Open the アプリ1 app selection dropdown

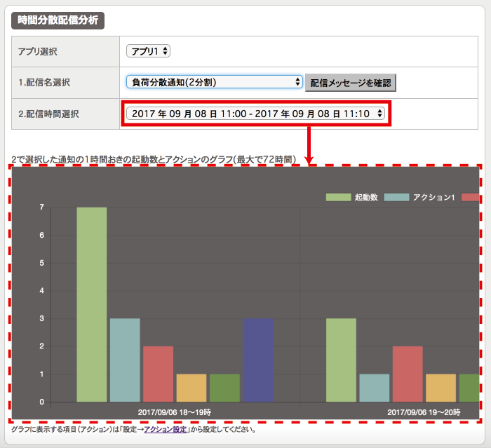[148, 51]
